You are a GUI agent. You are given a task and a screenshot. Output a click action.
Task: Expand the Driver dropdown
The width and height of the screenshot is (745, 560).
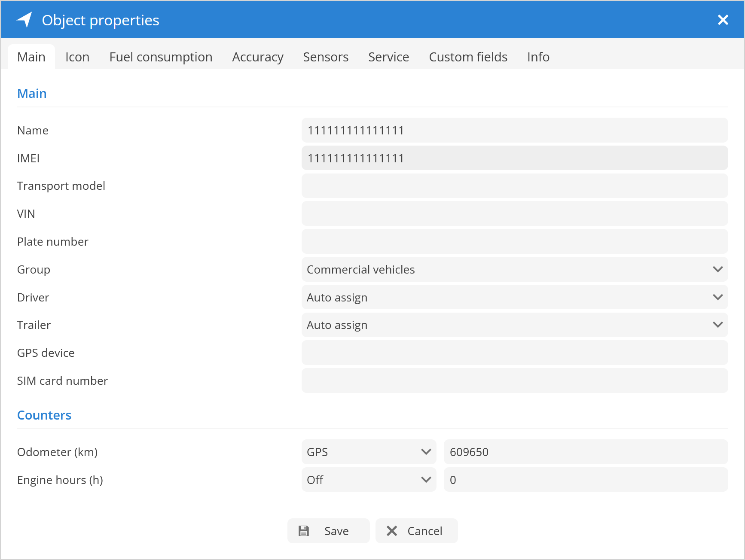(x=514, y=297)
